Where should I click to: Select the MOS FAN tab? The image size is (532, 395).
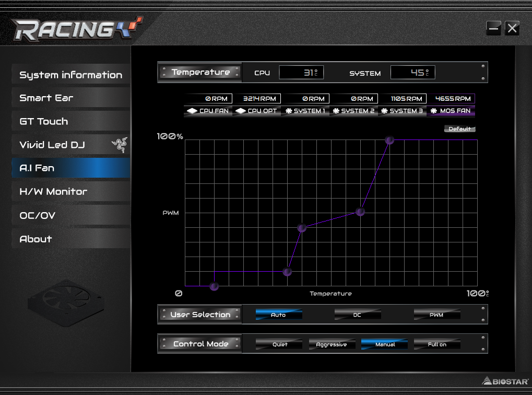pyautogui.click(x=451, y=111)
